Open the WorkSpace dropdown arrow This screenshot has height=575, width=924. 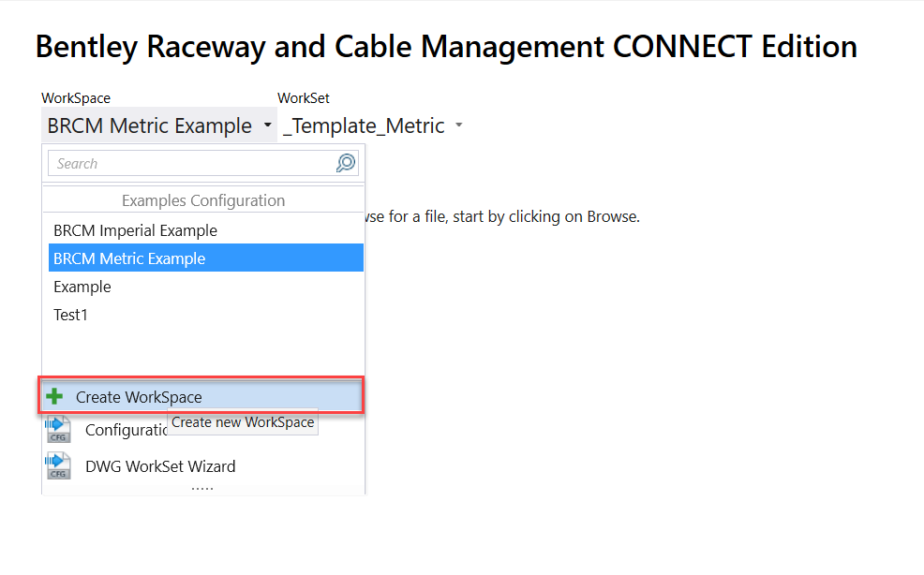click(267, 125)
